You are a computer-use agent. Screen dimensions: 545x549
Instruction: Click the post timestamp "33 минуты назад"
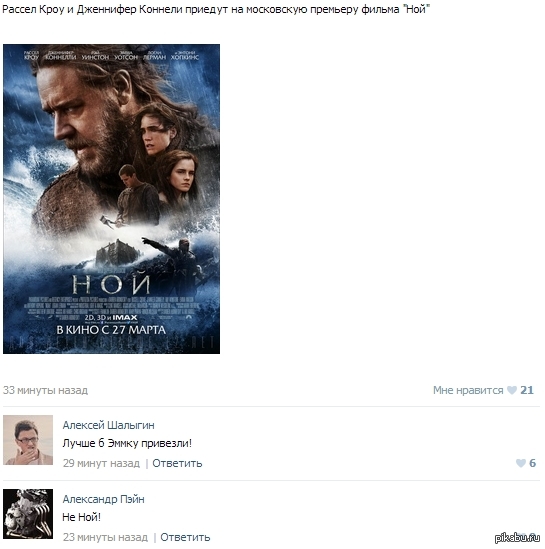46,390
